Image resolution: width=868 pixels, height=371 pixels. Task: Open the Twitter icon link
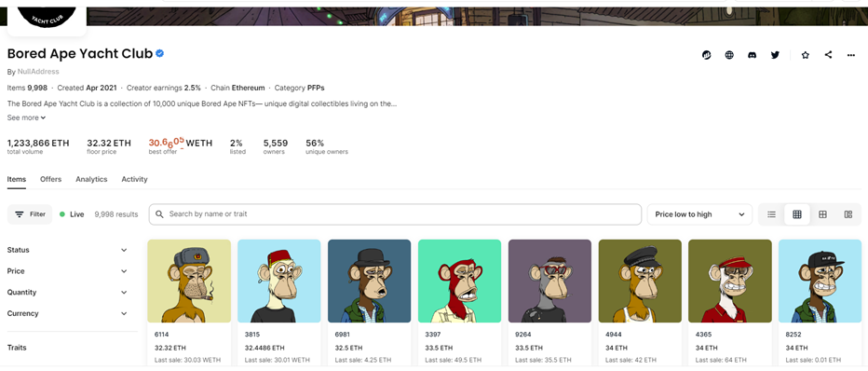tap(775, 55)
